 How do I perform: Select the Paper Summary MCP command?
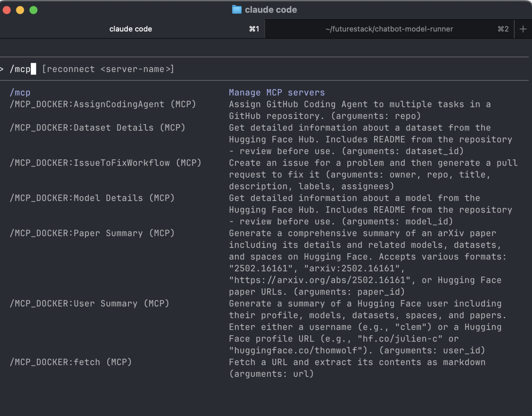[92, 233]
